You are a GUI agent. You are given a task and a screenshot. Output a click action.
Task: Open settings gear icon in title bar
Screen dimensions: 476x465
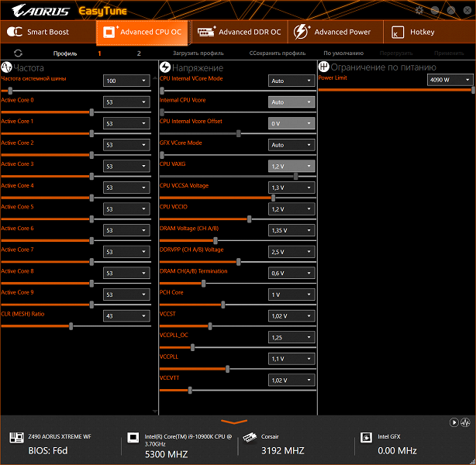[419, 10]
